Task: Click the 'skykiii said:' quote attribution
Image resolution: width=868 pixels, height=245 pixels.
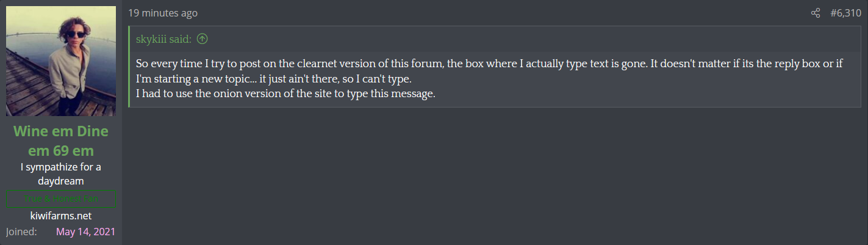Action: (164, 39)
